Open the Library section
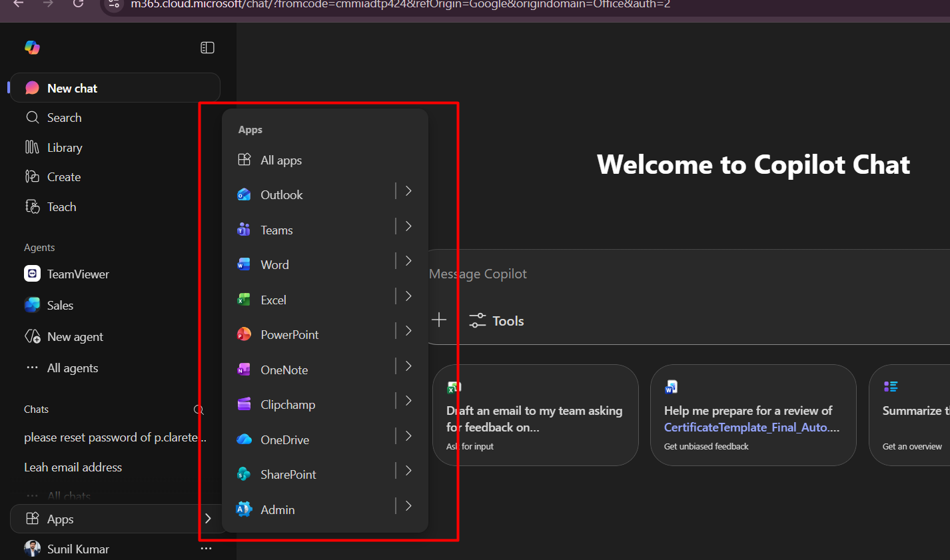 click(64, 148)
